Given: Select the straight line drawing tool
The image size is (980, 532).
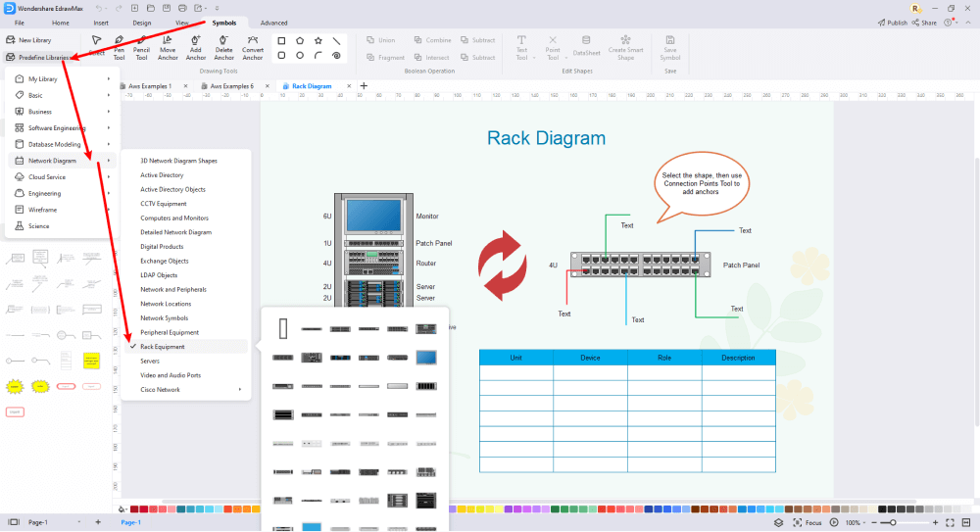Looking at the screenshot, I should point(336,40).
